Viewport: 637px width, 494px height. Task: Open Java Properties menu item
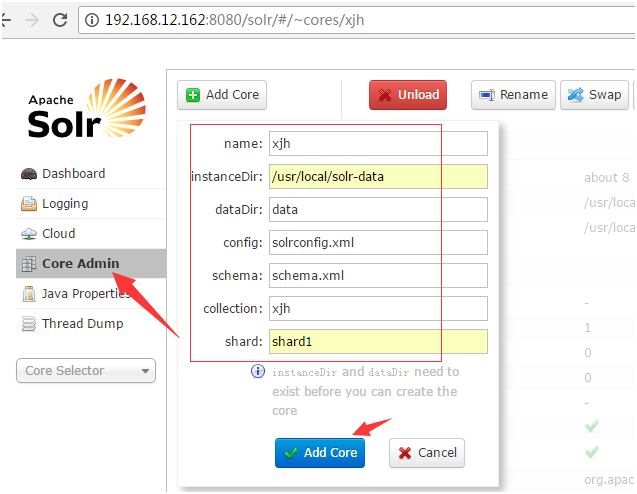click(x=91, y=294)
